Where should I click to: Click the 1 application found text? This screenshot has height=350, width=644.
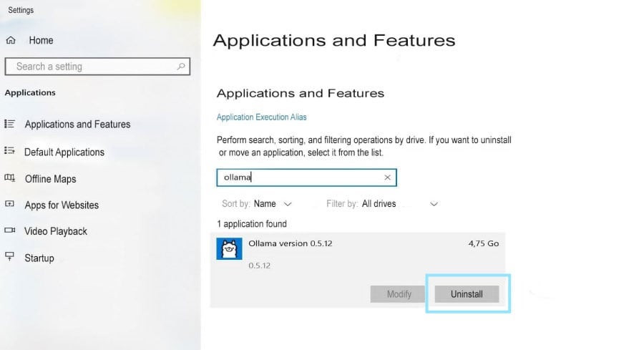coord(252,224)
